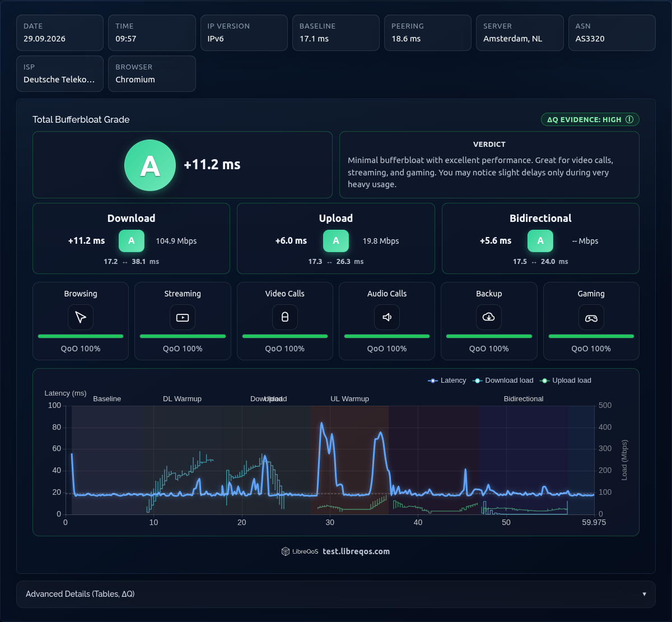Viewport: 672px width, 622px height.
Task: Toggle Download load series in legend
Action: [503, 380]
